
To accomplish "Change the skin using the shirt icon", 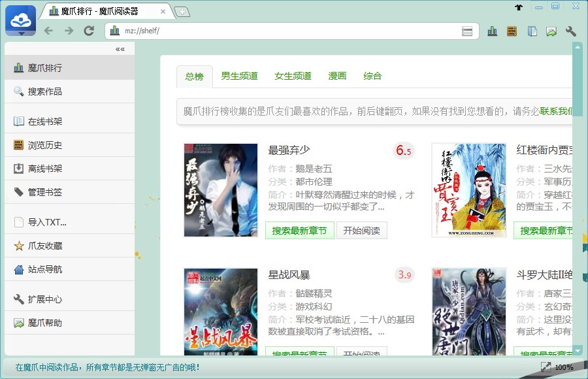I will coord(519,7).
